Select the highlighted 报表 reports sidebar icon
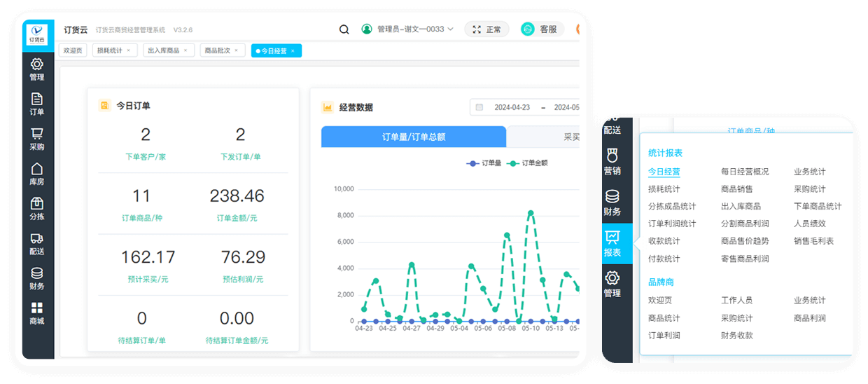Viewport: 868px width, 384px height. (612, 243)
